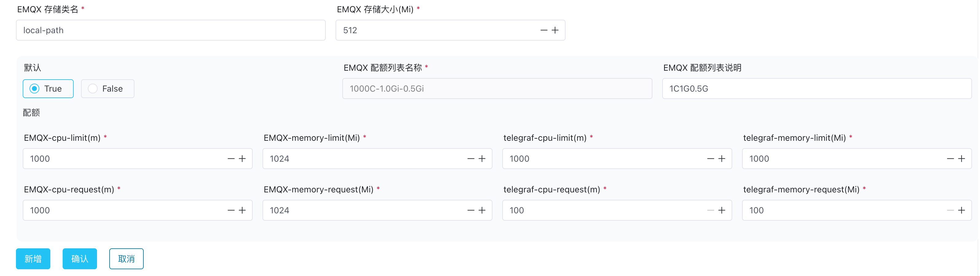The width and height of the screenshot is (980, 276).
Task: Click plus on EMQX-cpu-limit field
Action: pyautogui.click(x=242, y=159)
